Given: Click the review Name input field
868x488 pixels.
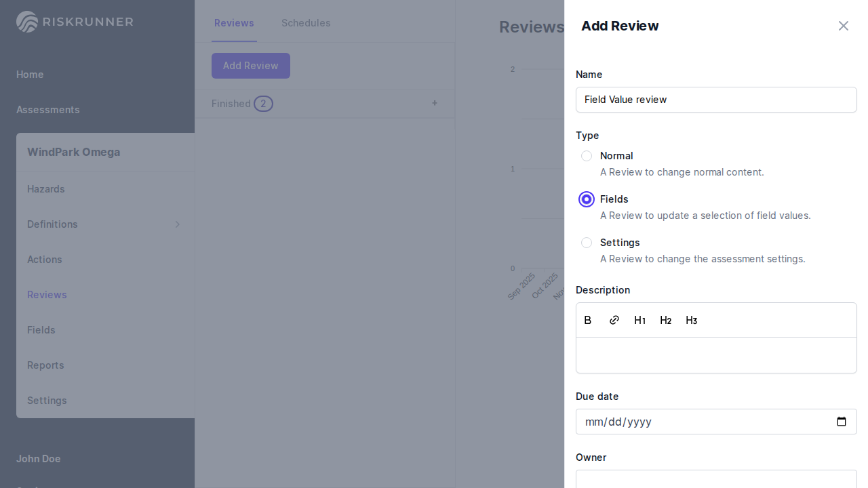Looking at the screenshot, I should tap(716, 100).
